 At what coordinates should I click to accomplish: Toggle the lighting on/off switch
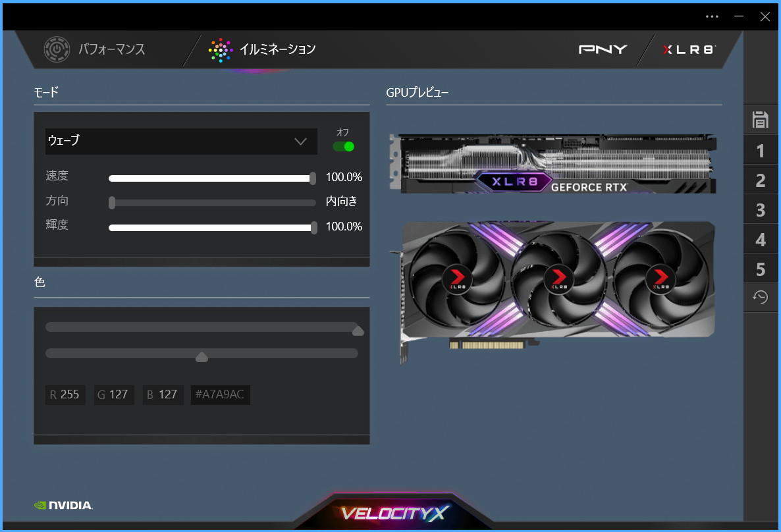tap(343, 146)
